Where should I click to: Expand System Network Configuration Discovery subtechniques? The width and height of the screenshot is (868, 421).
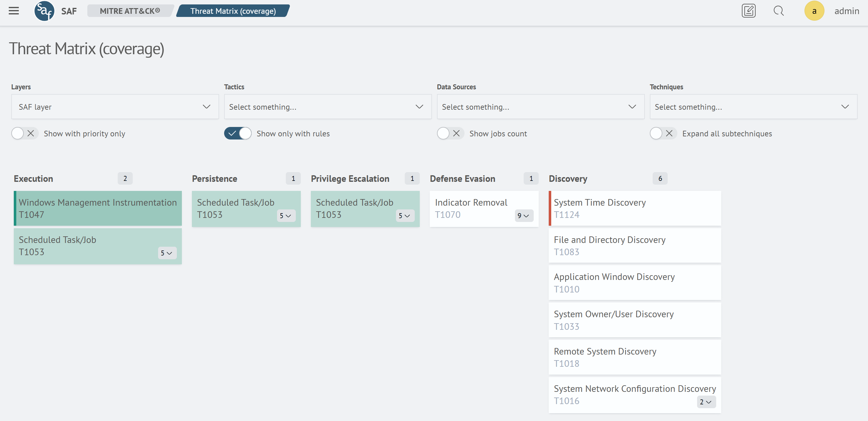pos(706,402)
